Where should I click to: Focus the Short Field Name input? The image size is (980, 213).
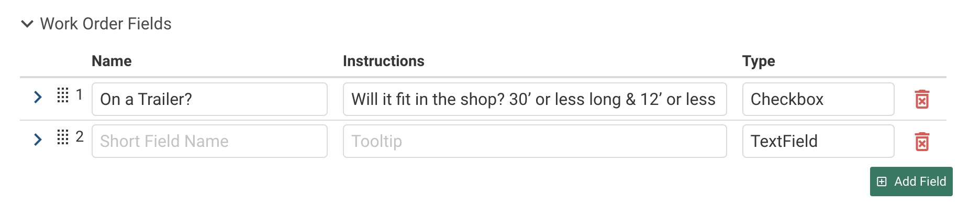point(209,141)
